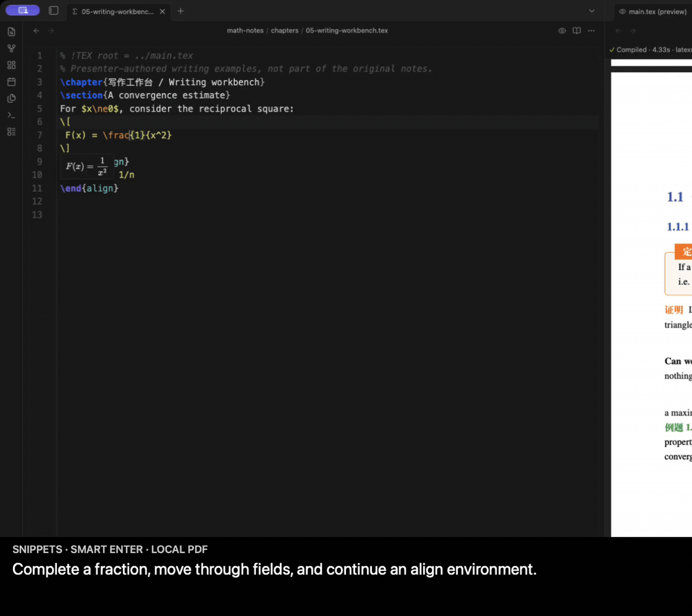
Task: Toggle the left sidebar panel
Action: 54,11
